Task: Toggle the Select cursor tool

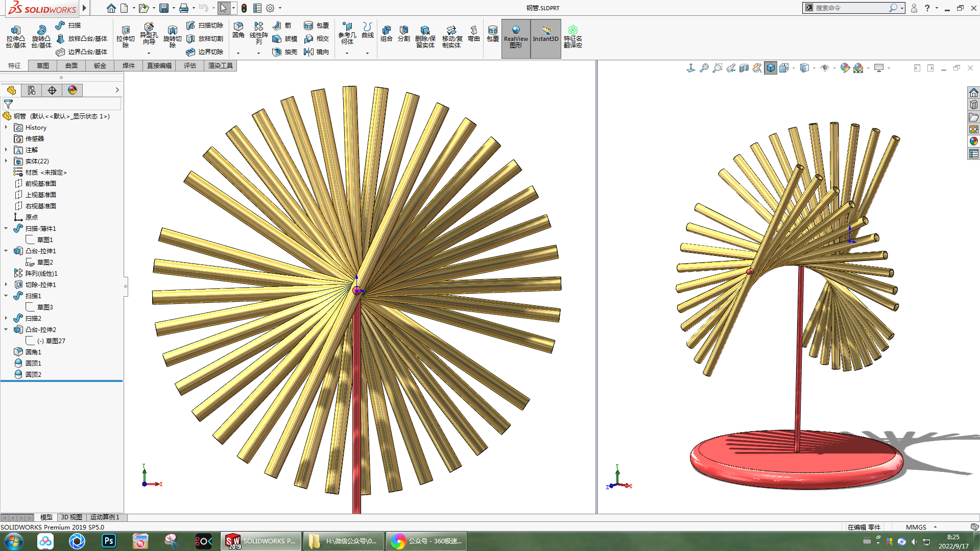Action: (223, 8)
